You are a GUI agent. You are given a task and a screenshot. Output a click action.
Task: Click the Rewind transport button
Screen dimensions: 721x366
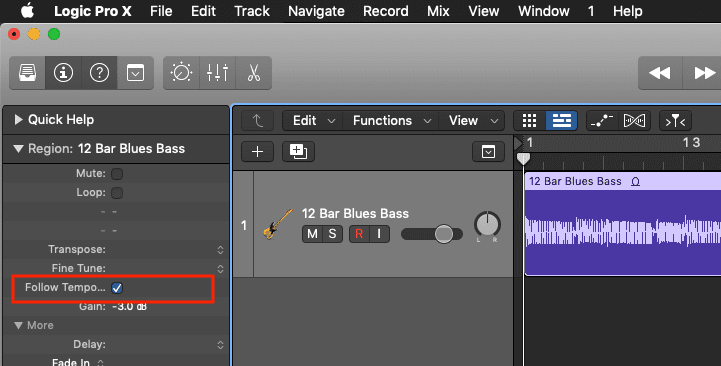click(660, 73)
